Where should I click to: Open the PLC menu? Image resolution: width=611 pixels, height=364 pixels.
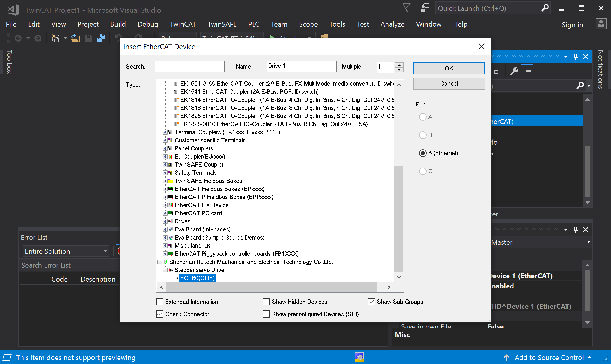click(254, 24)
